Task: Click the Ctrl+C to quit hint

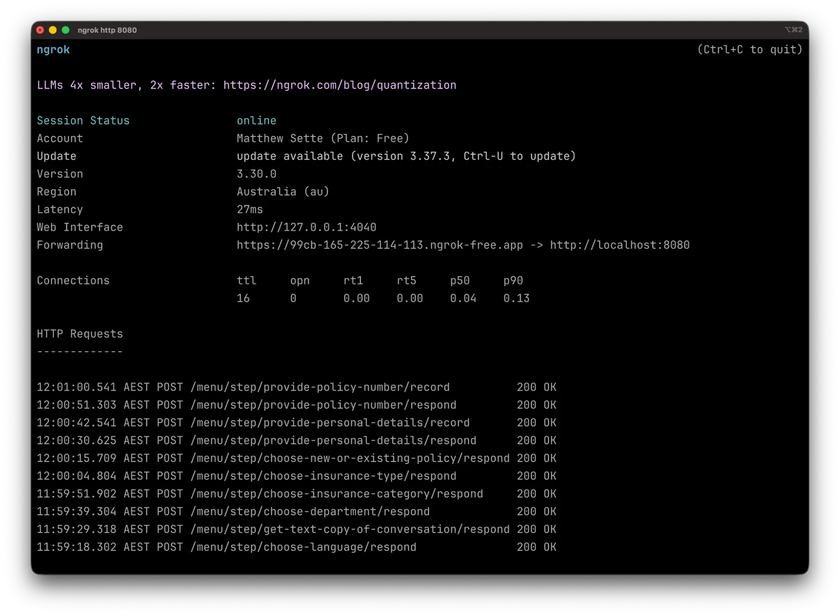Action: point(750,49)
